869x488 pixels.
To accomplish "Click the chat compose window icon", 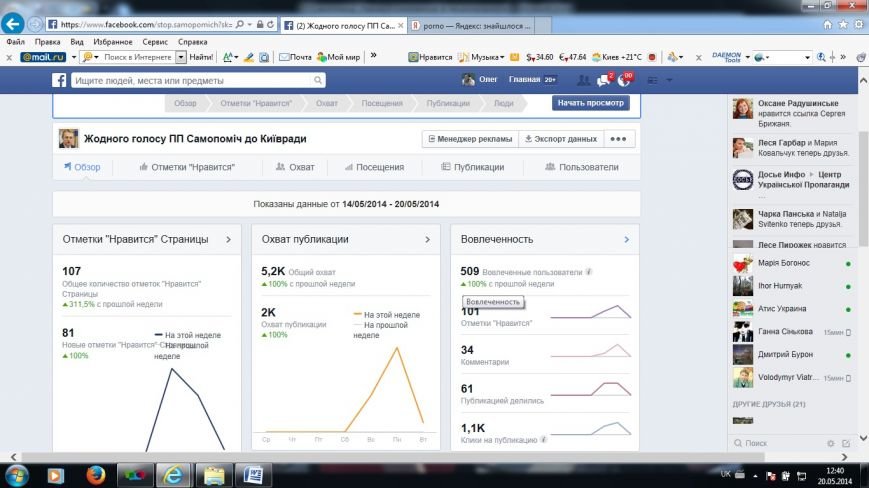I will point(846,443).
